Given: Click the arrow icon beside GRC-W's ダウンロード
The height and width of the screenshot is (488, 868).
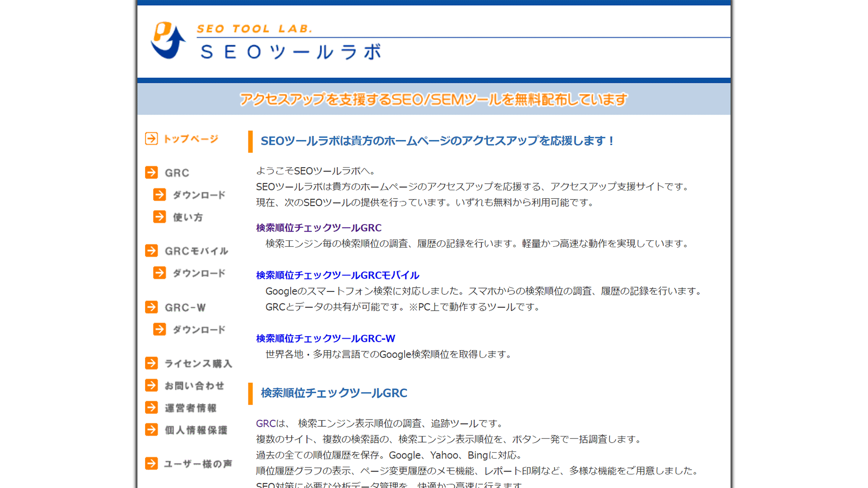Looking at the screenshot, I should (160, 330).
